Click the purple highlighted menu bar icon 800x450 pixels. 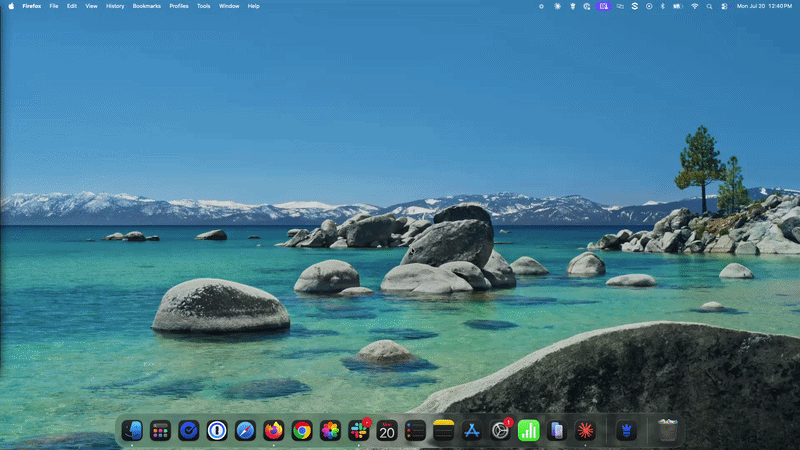[604, 6]
